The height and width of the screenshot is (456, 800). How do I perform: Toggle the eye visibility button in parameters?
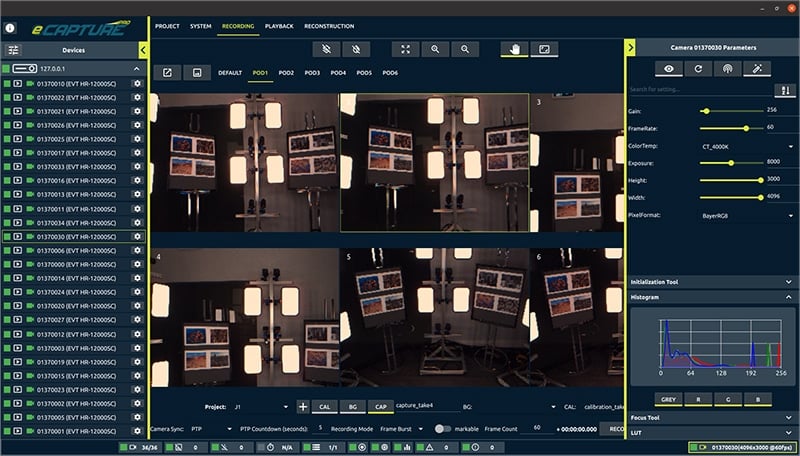(669, 69)
